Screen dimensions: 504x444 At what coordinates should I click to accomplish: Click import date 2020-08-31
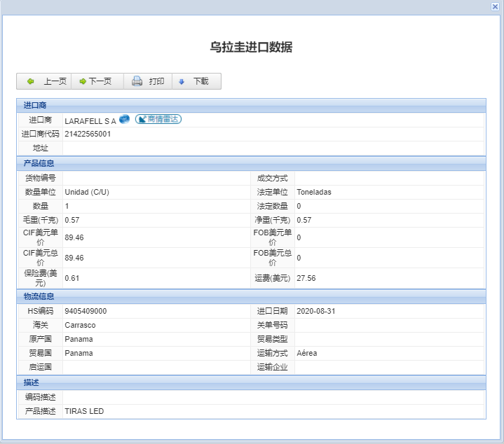coord(317,311)
